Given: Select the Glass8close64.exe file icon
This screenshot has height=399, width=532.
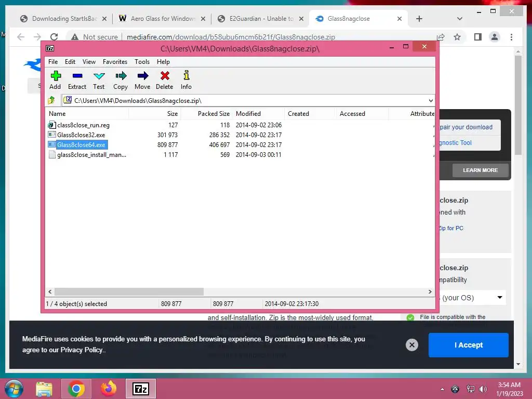Looking at the screenshot, I should [51, 144].
